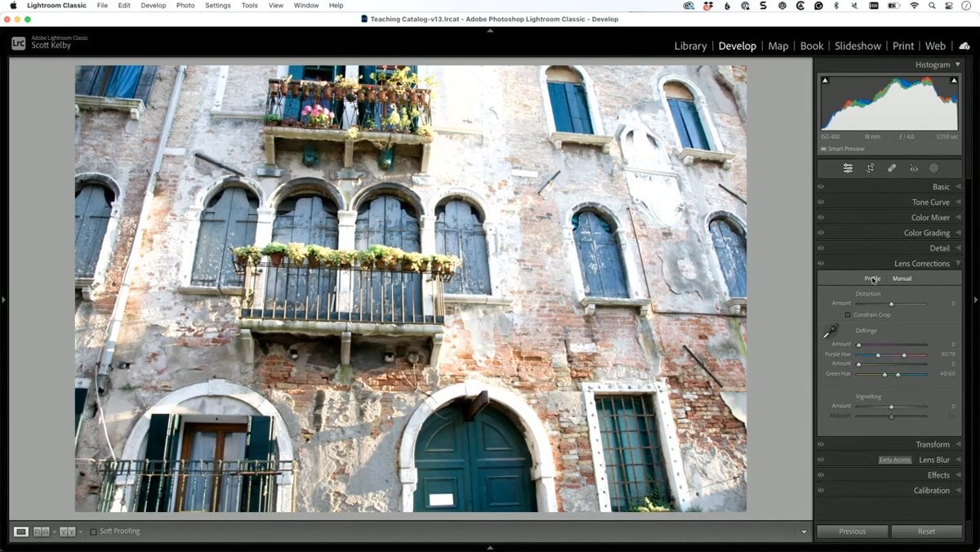Open the Apple menu
The width and height of the screenshot is (980, 552).
coord(13,6)
